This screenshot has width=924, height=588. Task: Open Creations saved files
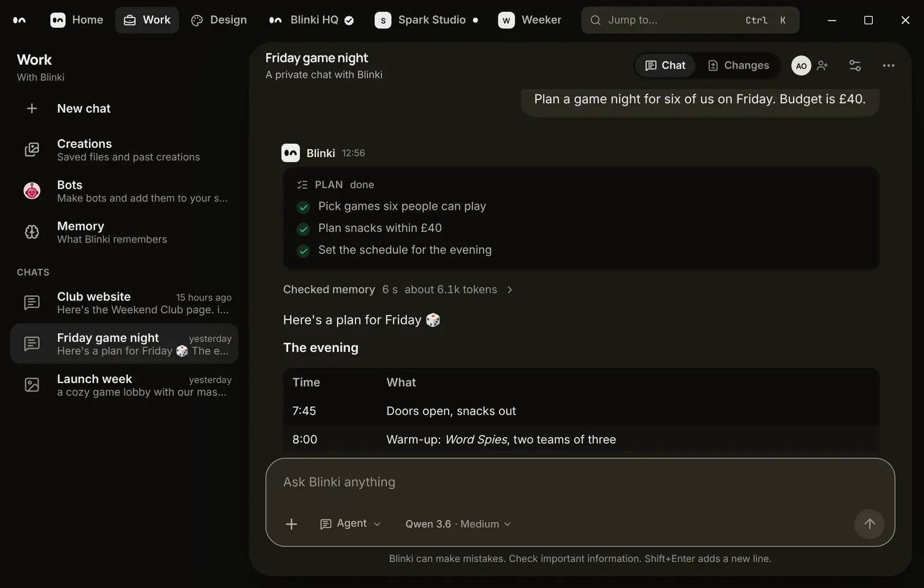[124, 150]
